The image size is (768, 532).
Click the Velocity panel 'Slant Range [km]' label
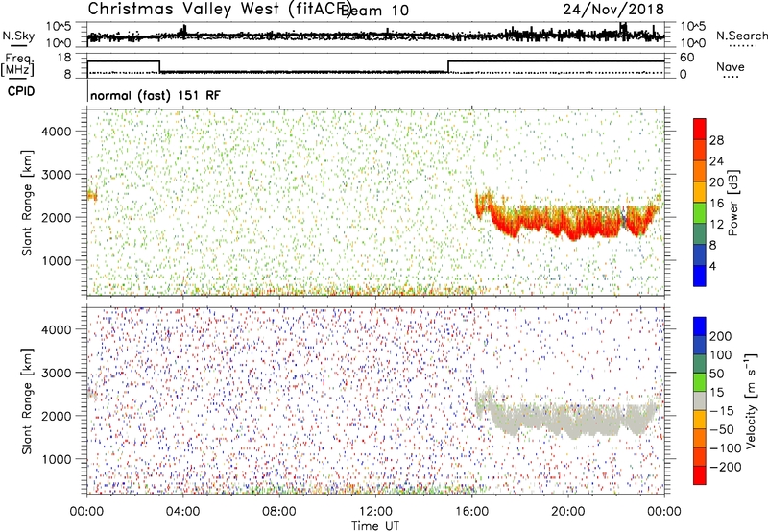pos(27,401)
